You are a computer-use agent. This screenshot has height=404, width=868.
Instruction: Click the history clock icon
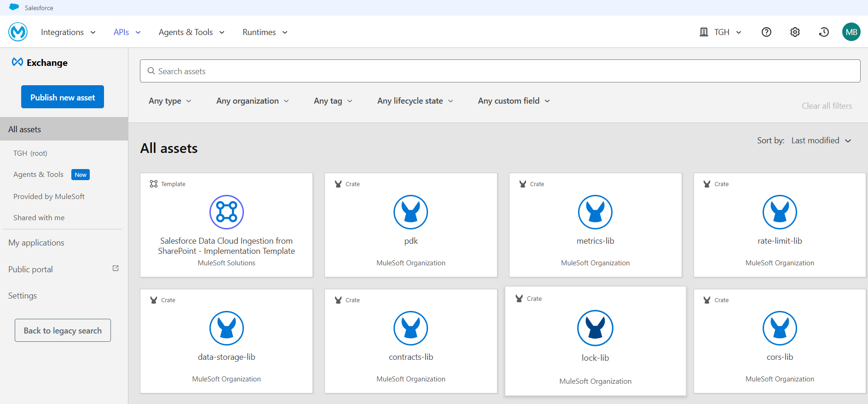(824, 32)
